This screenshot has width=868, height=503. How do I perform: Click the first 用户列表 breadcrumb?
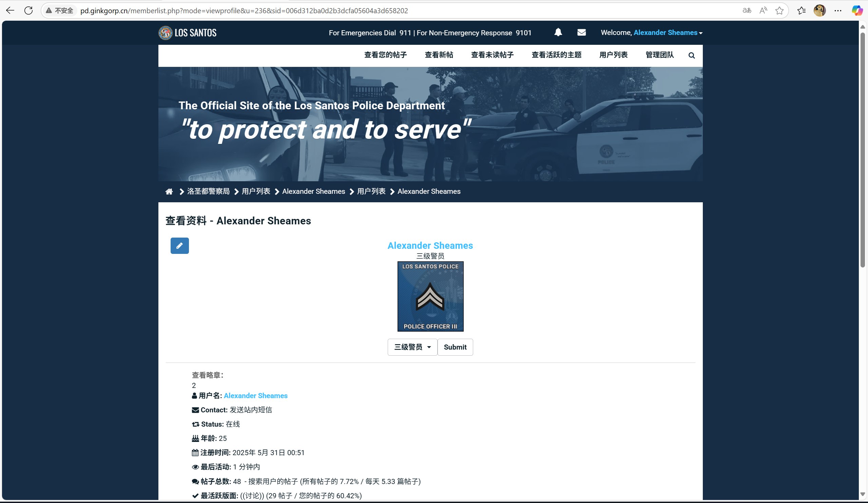(x=255, y=191)
